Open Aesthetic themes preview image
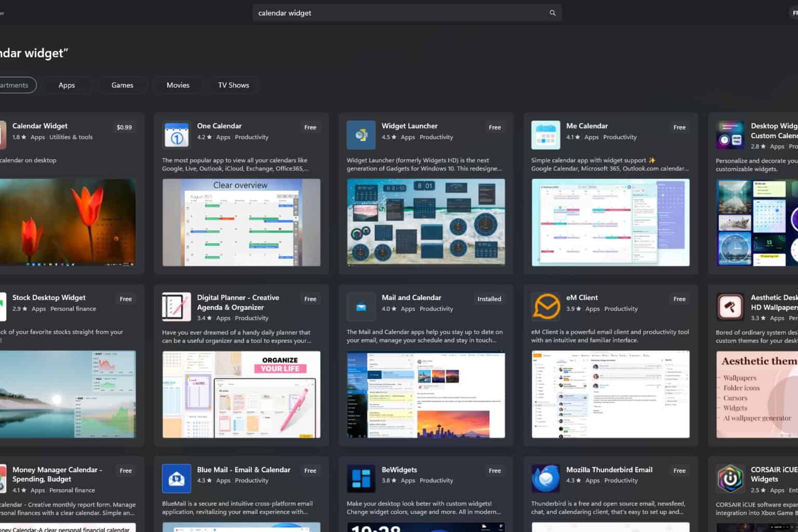Viewport: 798px width, 532px height. pyautogui.click(x=757, y=394)
